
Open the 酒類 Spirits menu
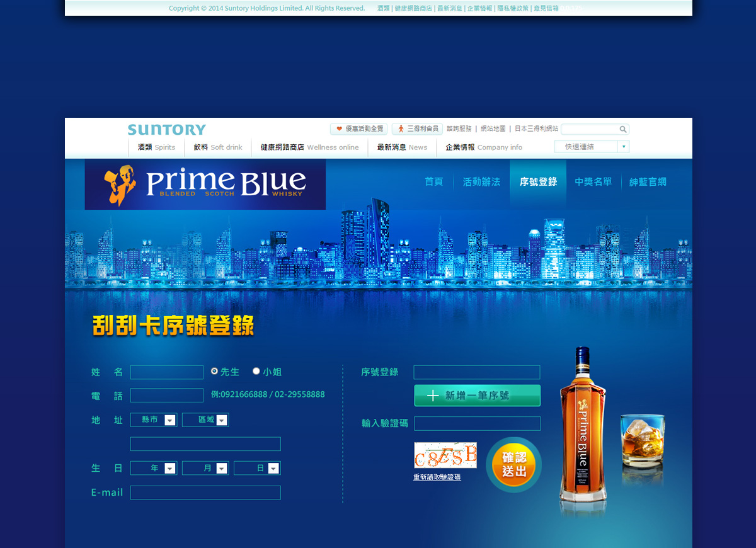156,147
